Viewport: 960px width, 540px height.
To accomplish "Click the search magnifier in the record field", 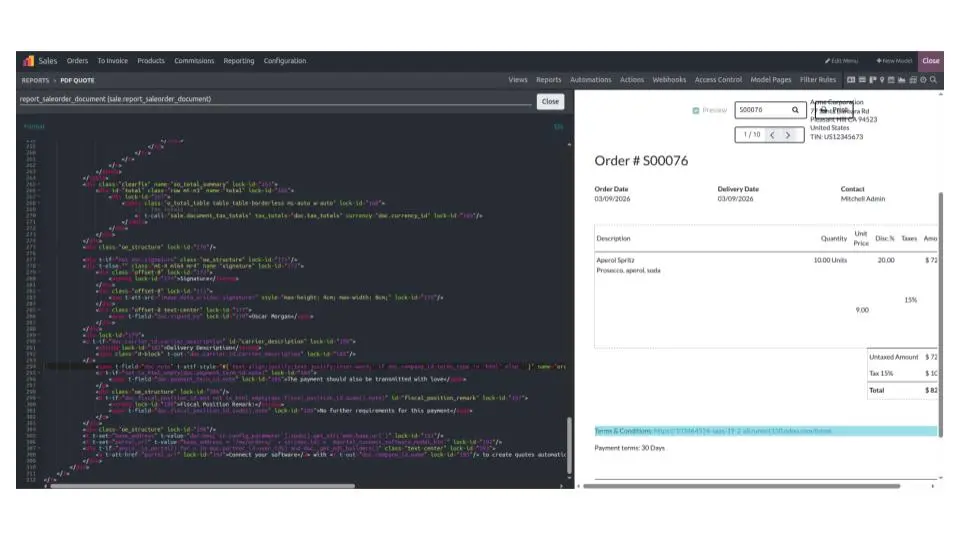I will (796, 110).
